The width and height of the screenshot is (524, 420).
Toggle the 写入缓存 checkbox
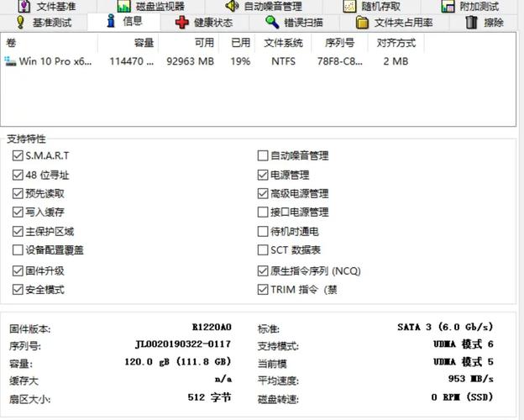[18, 212]
